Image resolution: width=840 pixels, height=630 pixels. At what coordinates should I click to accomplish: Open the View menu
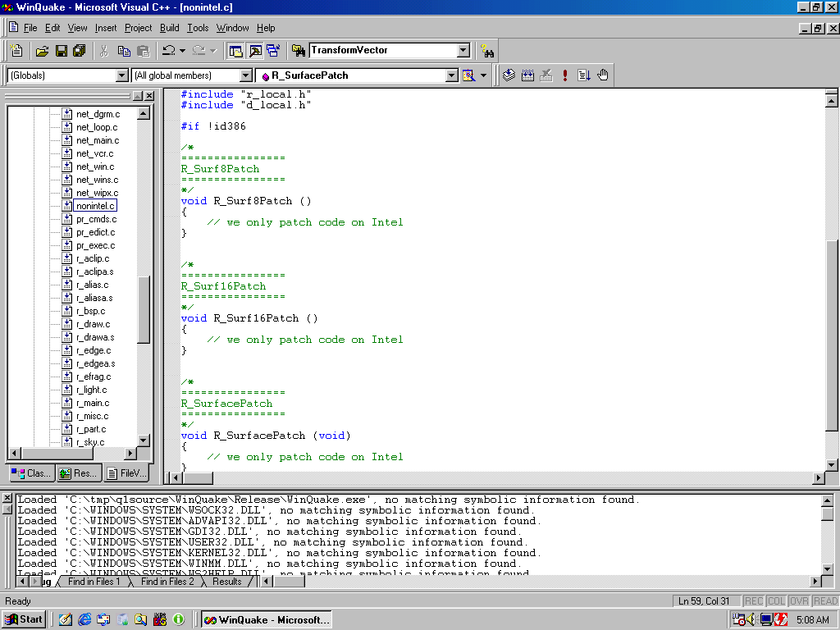tap(77, 28)
